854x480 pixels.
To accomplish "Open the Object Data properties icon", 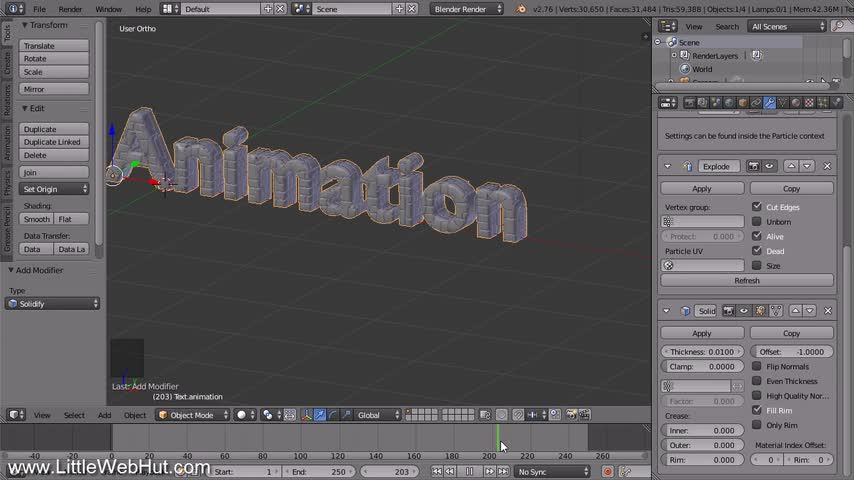I will click(783, 102).
